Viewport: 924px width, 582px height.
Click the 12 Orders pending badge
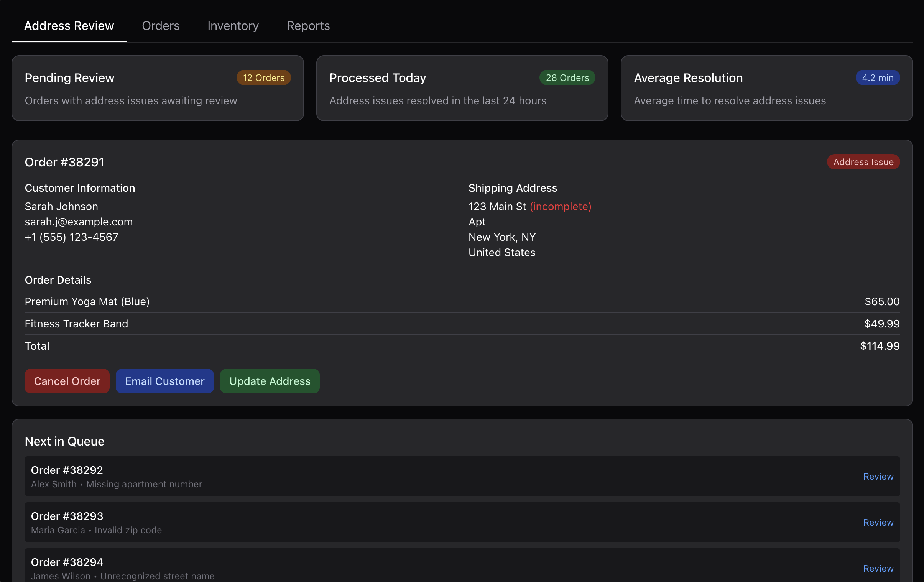click(x=263, y=77)
